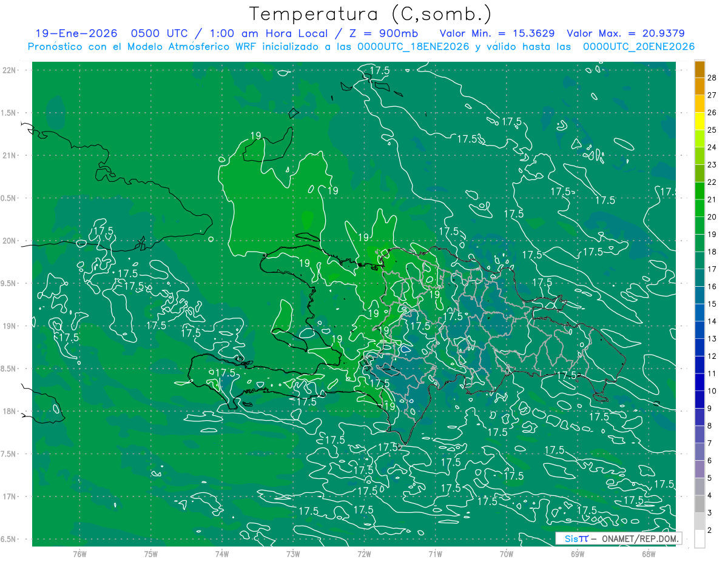Pick the purple swatch between 6 and 7

[699, 452]
